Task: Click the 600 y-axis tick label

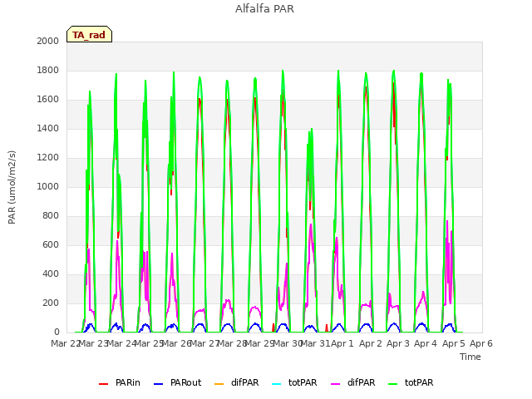Action: pyautogui.click(x=51, y=245)
